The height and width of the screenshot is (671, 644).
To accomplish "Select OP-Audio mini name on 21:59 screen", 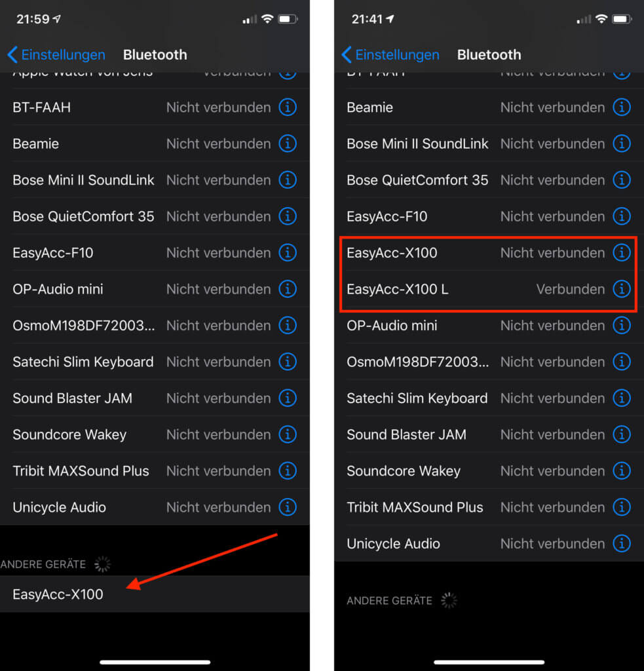I will pos(58,289).
